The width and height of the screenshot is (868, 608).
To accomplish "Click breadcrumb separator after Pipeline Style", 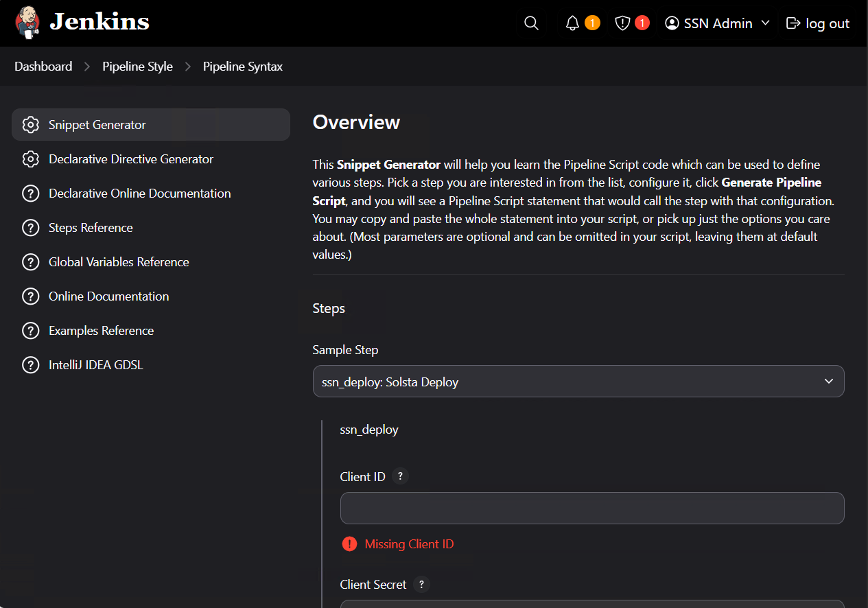I will click(188, 67).
